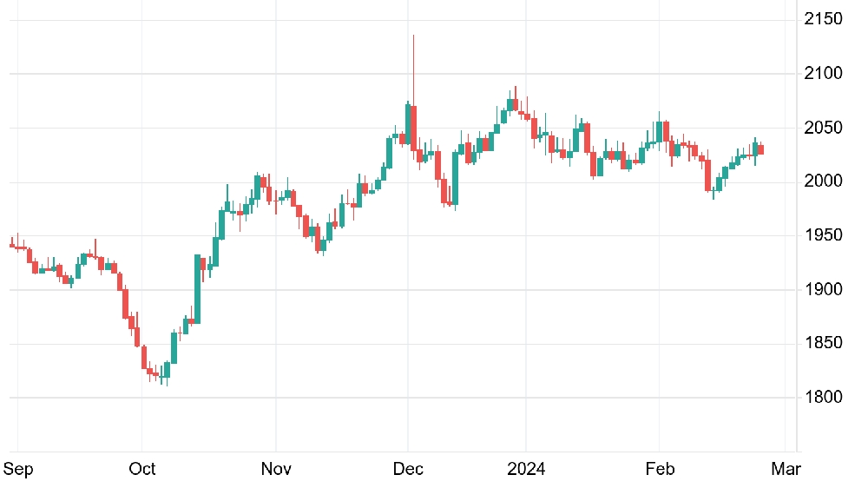Image resolution: width=868 pixels, height=488 pixels.
Task: Click the large green candle in mid-October
Action: pyautogui.click(x=197, y=289)
